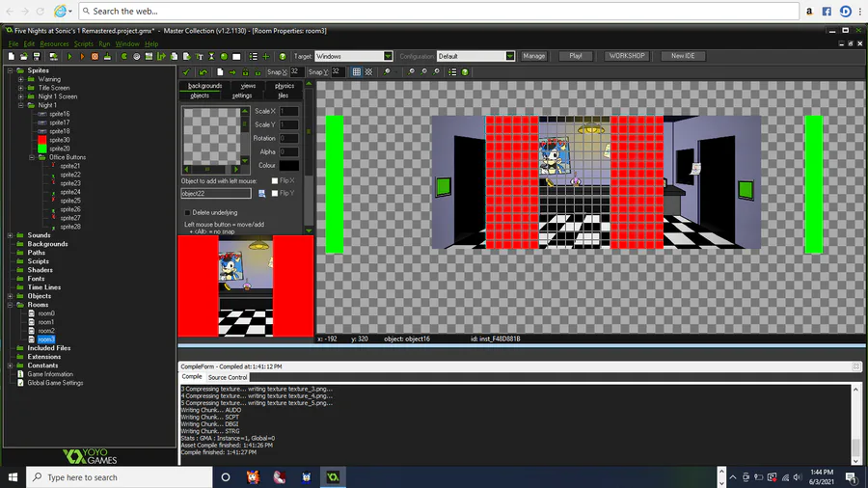Viewport: 868px width, 488px height.
Task: Click the Save Project toolbar icon
Action: pos(37,57)
